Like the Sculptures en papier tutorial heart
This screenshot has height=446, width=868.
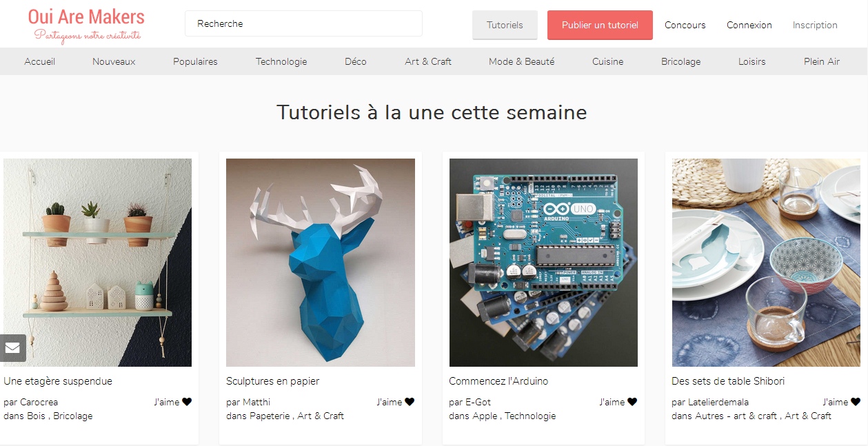(410, 402)
